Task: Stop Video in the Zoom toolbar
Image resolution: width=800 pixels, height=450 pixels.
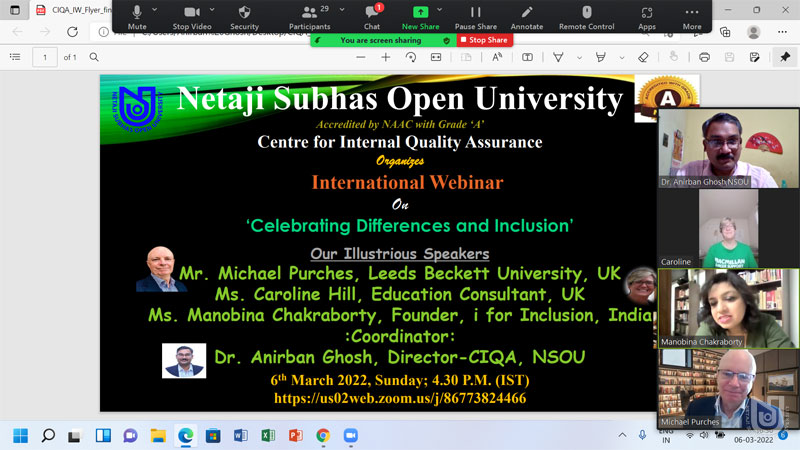Action: pos(192,17)
